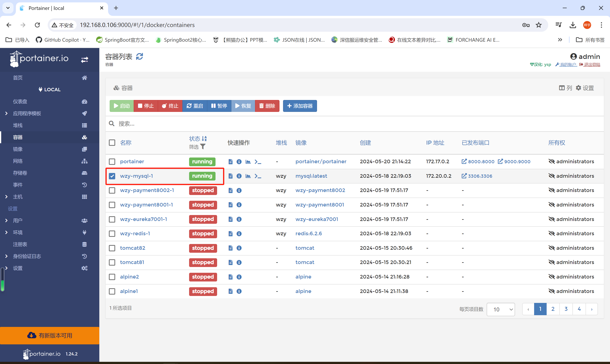This screenshot has height=364, width=610.
Task: Click the 添加容器 add container button
Action: click(300, 106)
